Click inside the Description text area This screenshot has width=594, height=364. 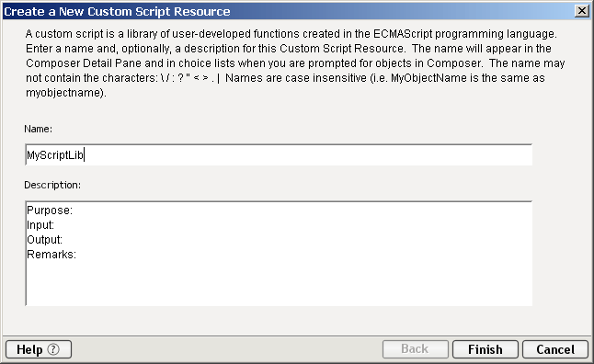coord(279,254)
